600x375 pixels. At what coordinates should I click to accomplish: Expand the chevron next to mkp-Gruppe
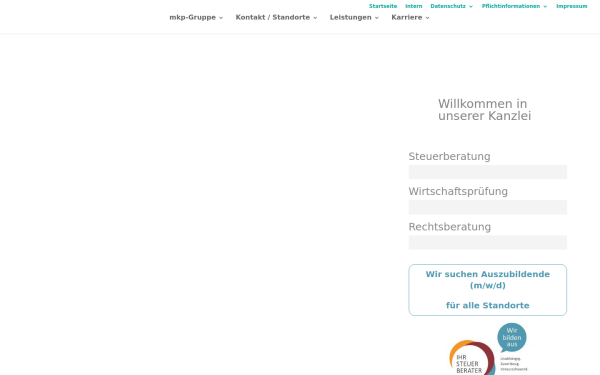(221, 18)
